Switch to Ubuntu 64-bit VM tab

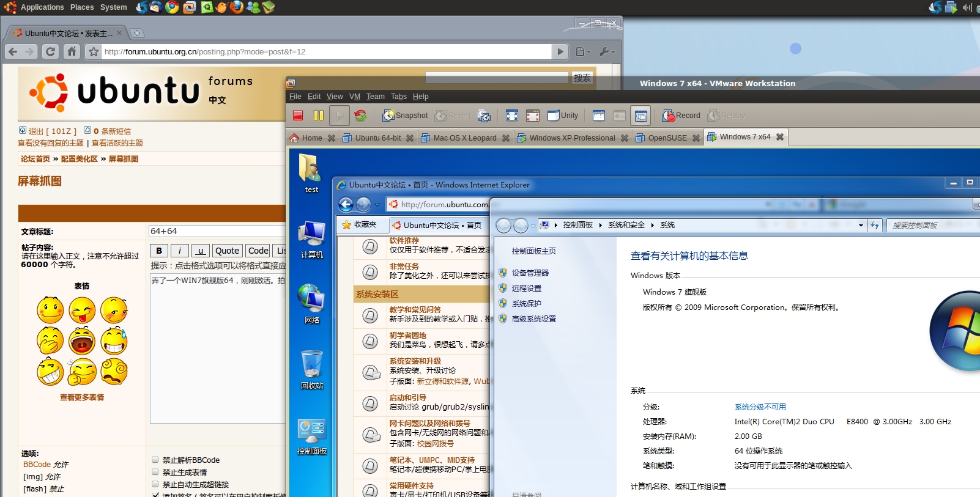pyautogui.click(x=373, y=138)
